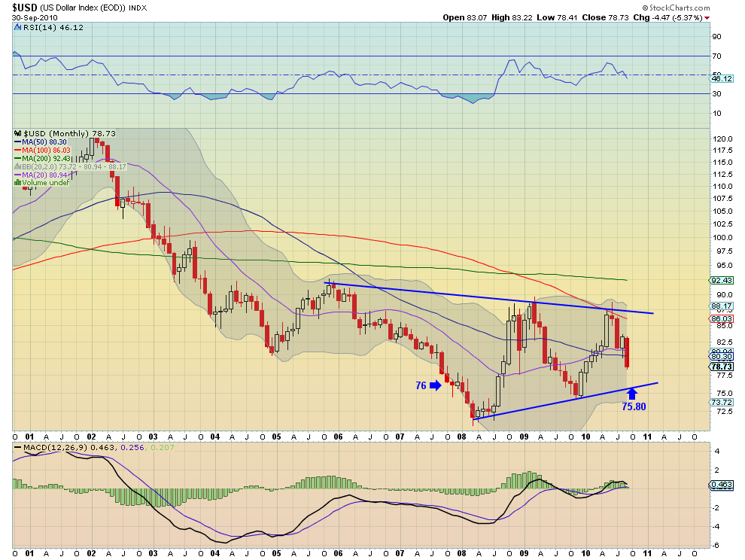Click the MA(100) 86.03 legend entry
This screenshot has width=745, height=560.
[47, 151]
